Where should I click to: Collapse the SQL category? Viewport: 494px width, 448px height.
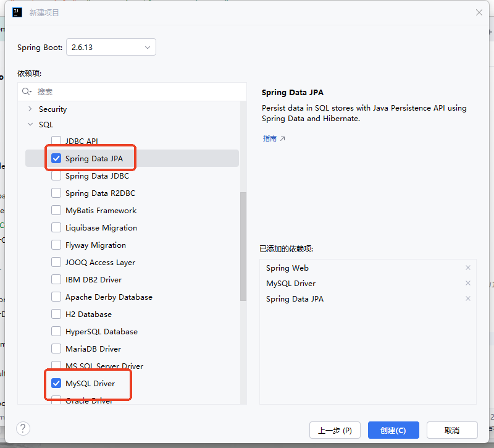click(30, 124)
